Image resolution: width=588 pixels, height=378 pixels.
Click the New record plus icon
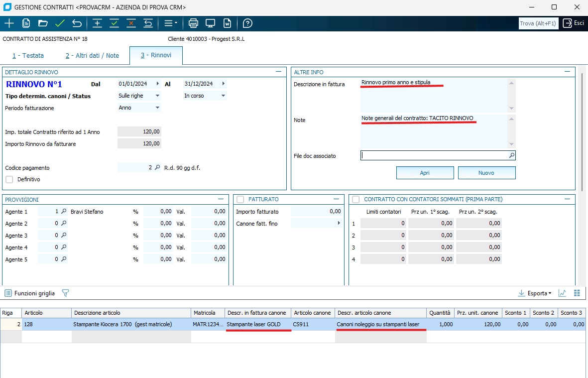point(9,23)
